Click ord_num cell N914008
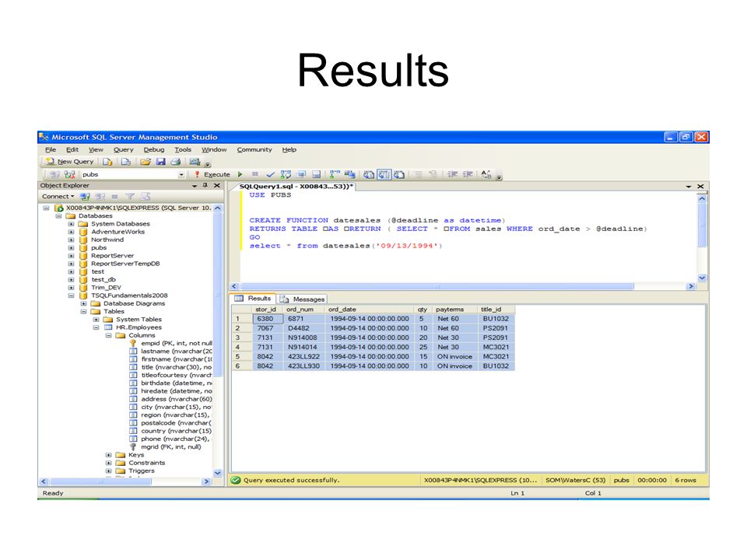The width and height of the screenshot is (747, 560). 304,338
